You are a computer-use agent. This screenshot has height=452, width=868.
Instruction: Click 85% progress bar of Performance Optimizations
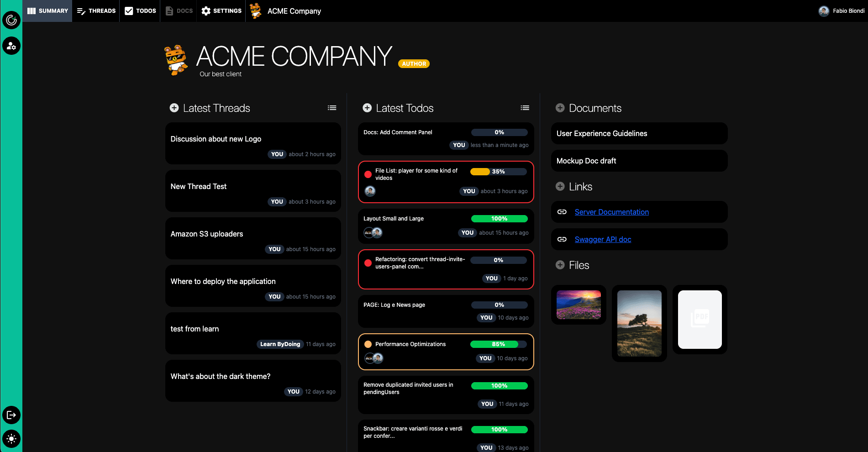point(499,344)
